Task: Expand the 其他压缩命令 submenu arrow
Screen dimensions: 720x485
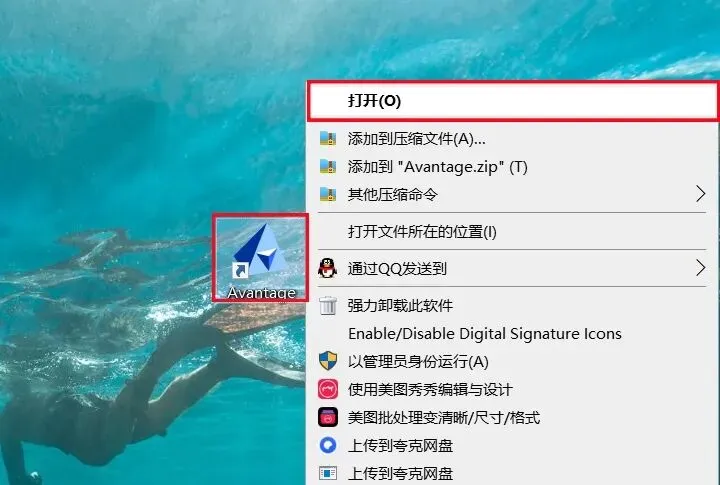Action: (x=700, y=194)
